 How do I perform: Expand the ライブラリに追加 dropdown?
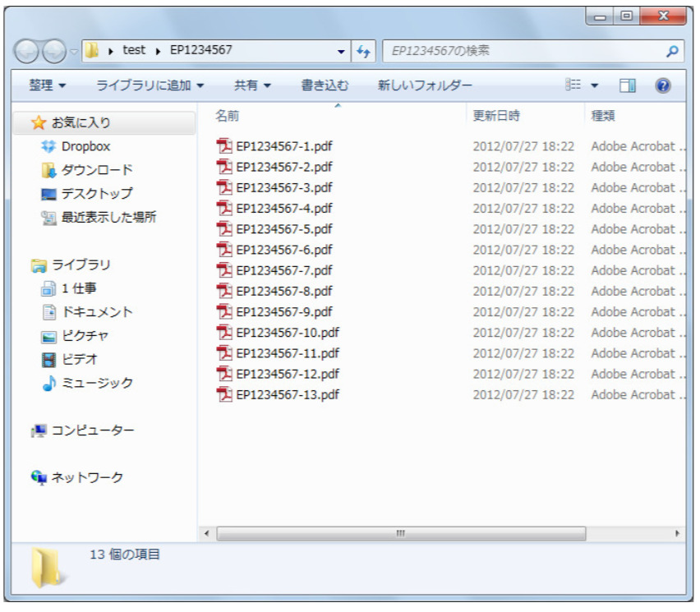[150, 85]
